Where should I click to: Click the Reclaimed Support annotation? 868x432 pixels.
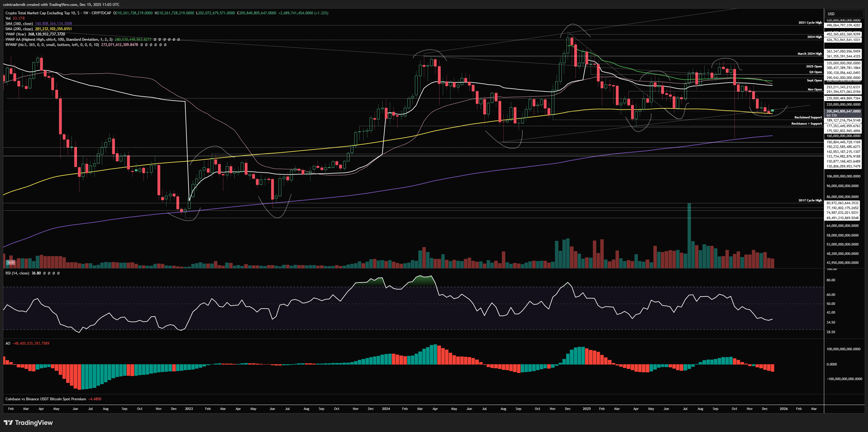tap(808, 117)
